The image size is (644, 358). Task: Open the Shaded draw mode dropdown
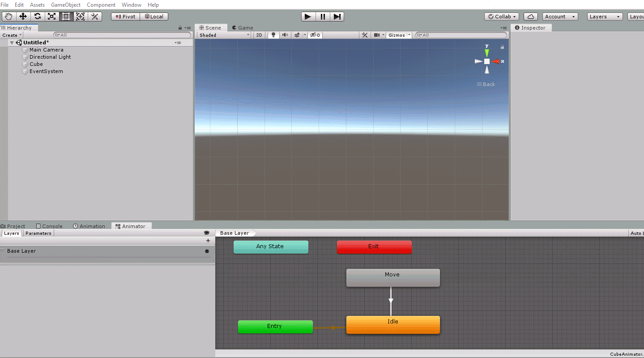[x=224, y=35]
